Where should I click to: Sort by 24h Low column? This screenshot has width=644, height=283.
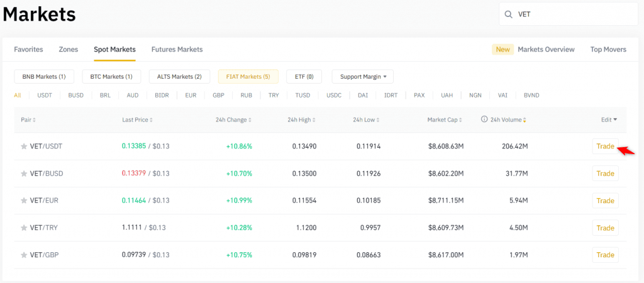tap(367, 120)
